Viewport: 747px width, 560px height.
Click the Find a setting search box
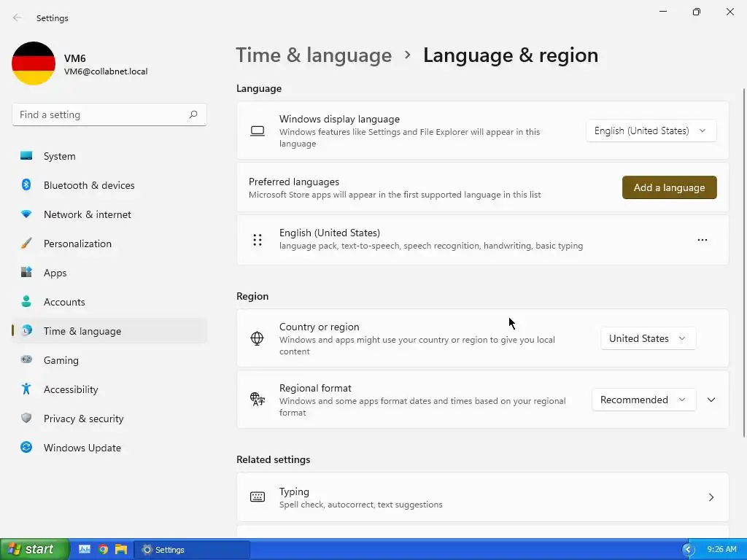click(109, 114)
